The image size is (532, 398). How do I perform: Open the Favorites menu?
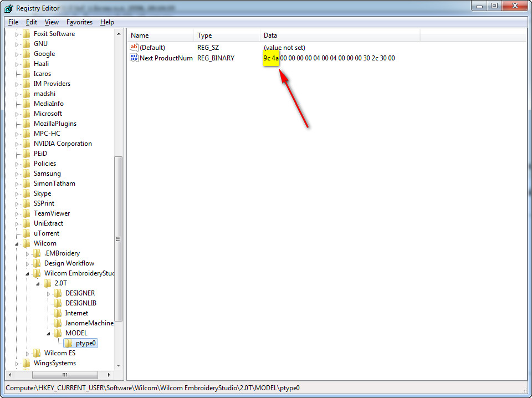79,22
